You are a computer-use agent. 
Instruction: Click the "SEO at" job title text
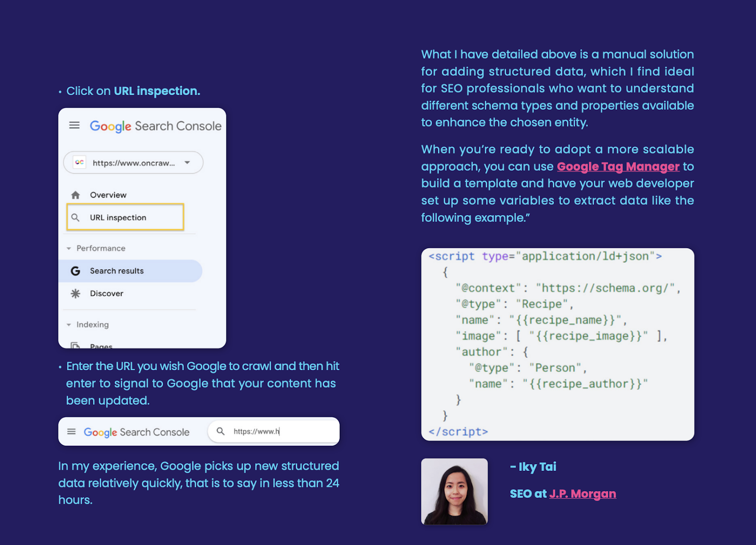[x=528, y=494]
